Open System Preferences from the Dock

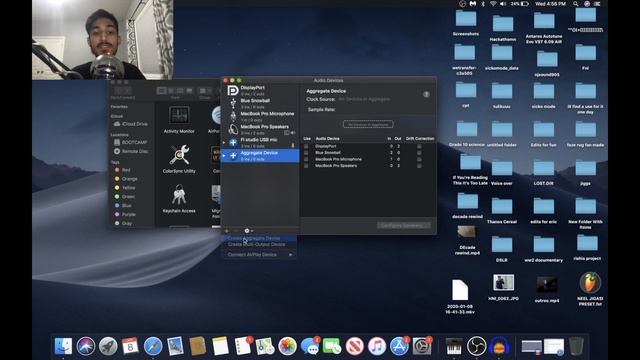[422, 346]
